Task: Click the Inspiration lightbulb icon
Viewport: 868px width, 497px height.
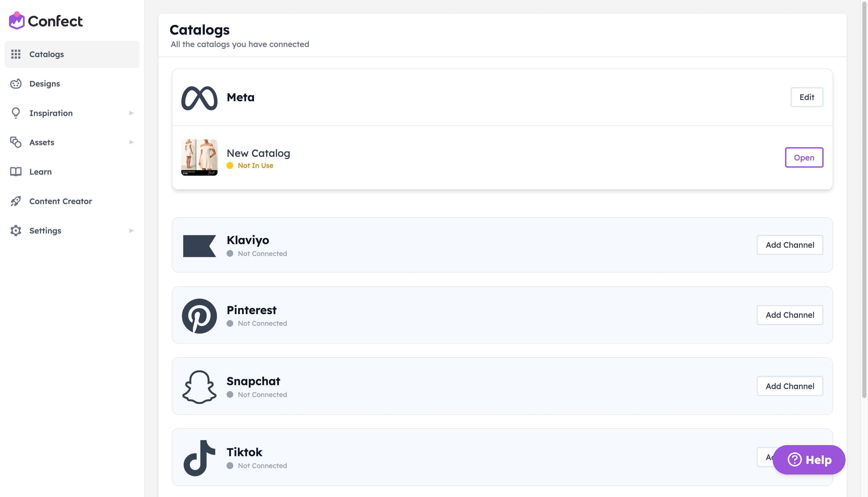Action: point(16,113)
